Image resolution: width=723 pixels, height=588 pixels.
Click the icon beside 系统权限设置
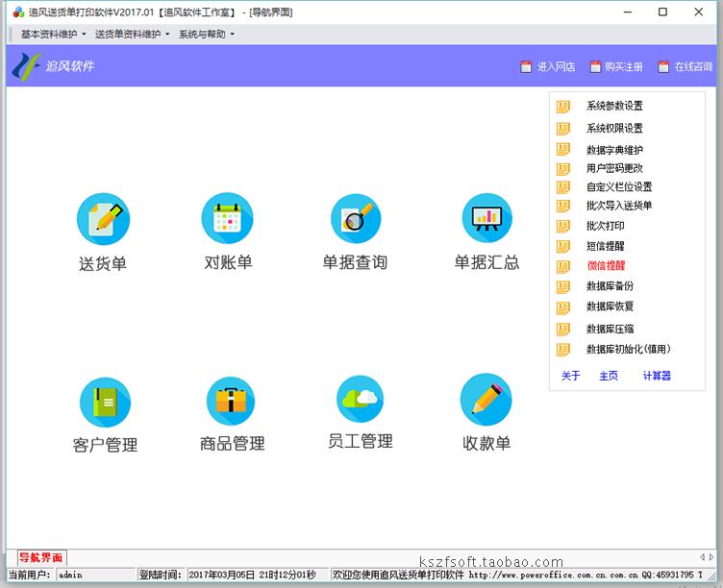tap(563, 129)
